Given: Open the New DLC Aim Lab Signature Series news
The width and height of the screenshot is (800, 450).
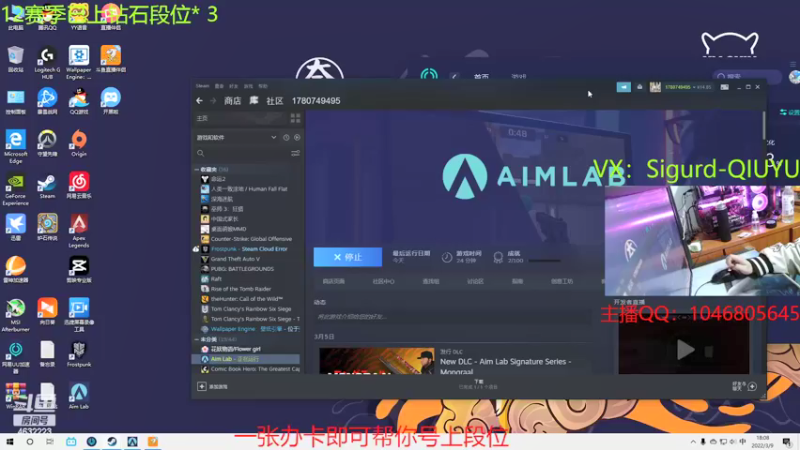Looking at the screenshot, I should click(505, 366).
